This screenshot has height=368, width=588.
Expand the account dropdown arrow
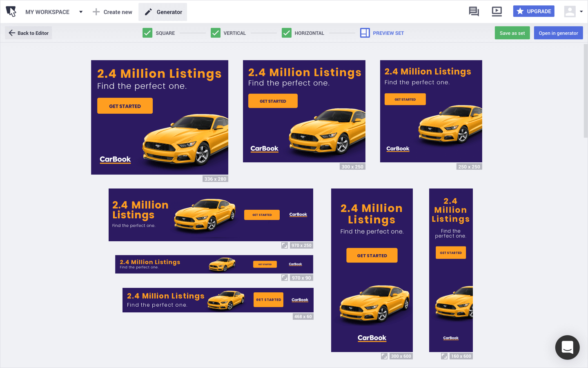click(581, 11)
